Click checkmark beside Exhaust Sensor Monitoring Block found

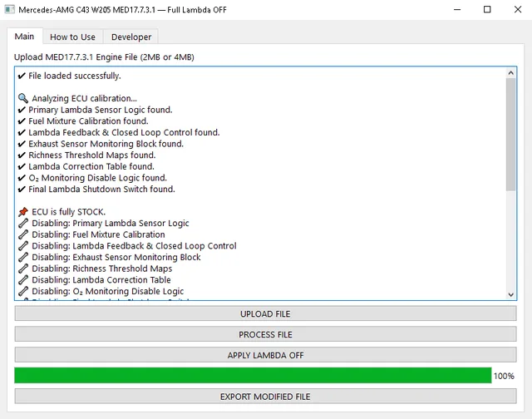pyautogui.click(x=22, y=144)
